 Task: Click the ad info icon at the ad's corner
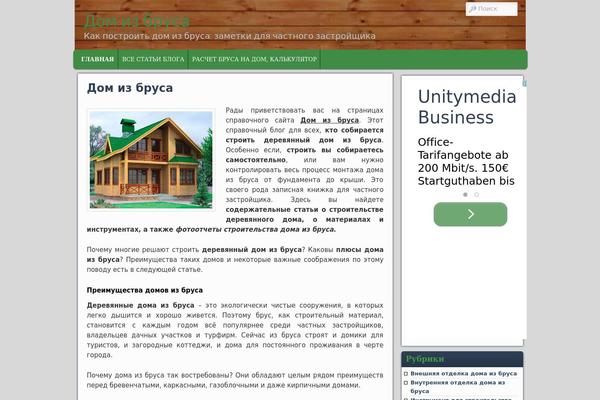525,83
